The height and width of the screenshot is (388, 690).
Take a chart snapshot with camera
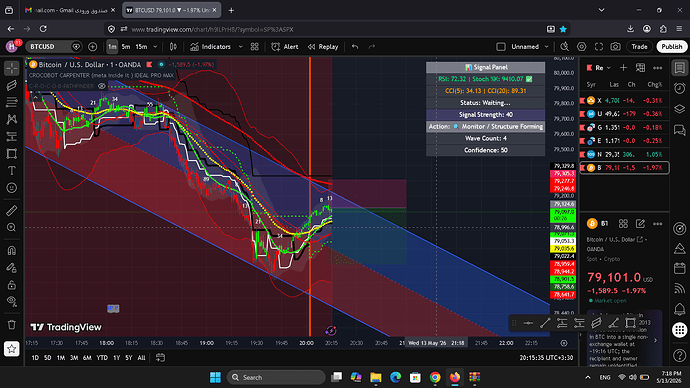pos(616,47)
